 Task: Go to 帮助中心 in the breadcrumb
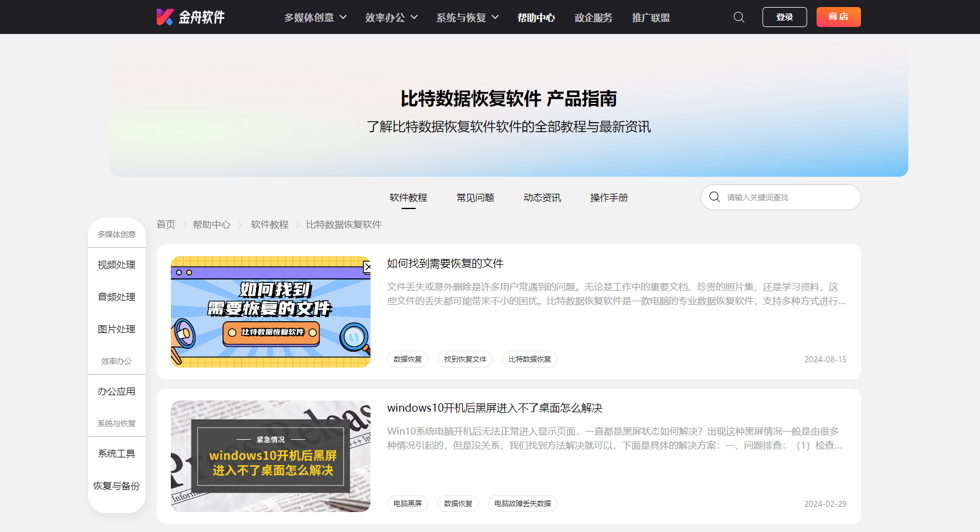pos(211,224)
